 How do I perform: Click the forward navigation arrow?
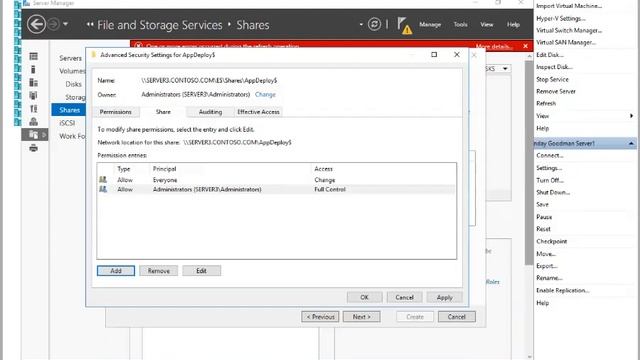click(x=53, y=24)
